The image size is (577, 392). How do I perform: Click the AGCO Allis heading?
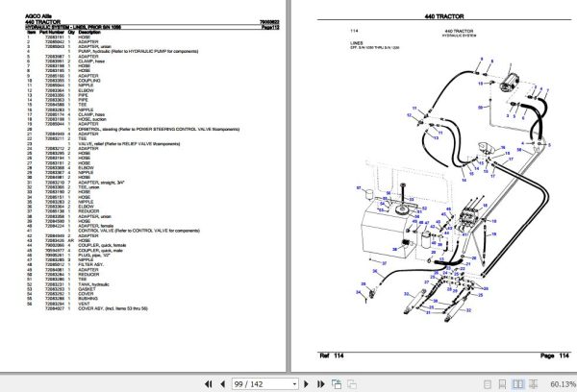(x=38, y=16)
